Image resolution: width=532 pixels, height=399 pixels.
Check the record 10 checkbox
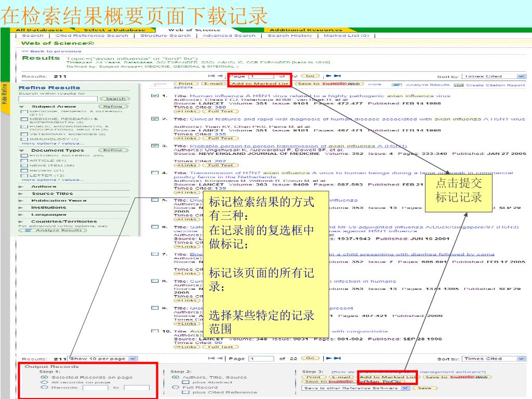[155, 331]
